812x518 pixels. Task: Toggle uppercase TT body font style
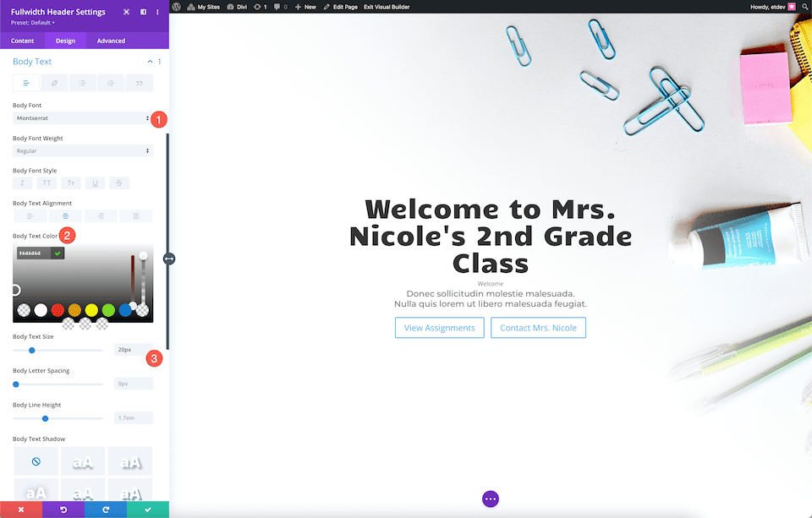[x=47, y=183]
